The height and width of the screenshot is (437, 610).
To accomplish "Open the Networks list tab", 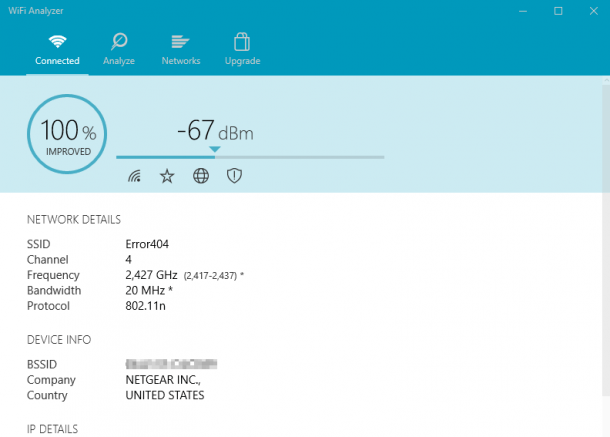I will tap(181, 49).
